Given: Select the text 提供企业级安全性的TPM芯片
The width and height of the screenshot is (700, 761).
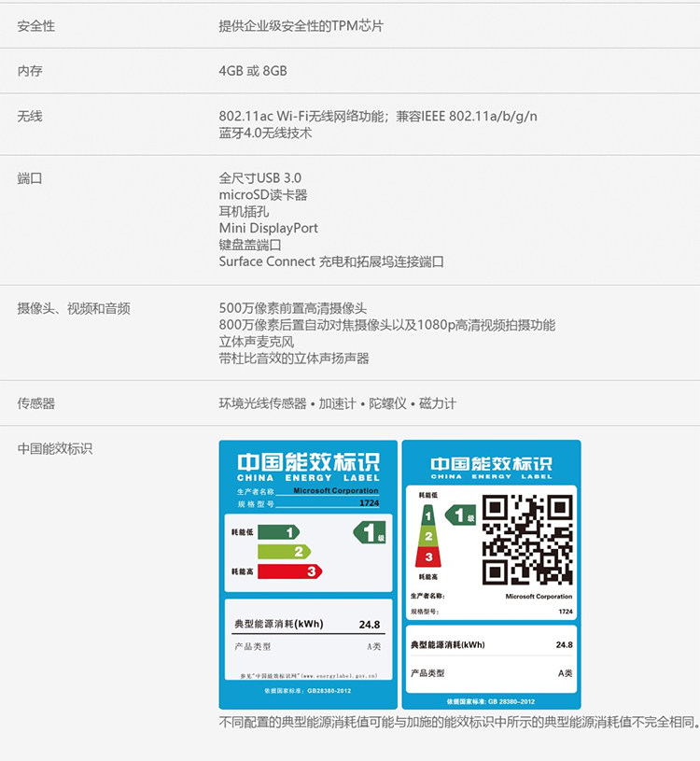Looking at the screenshot, I should click(x=301, y=26).
